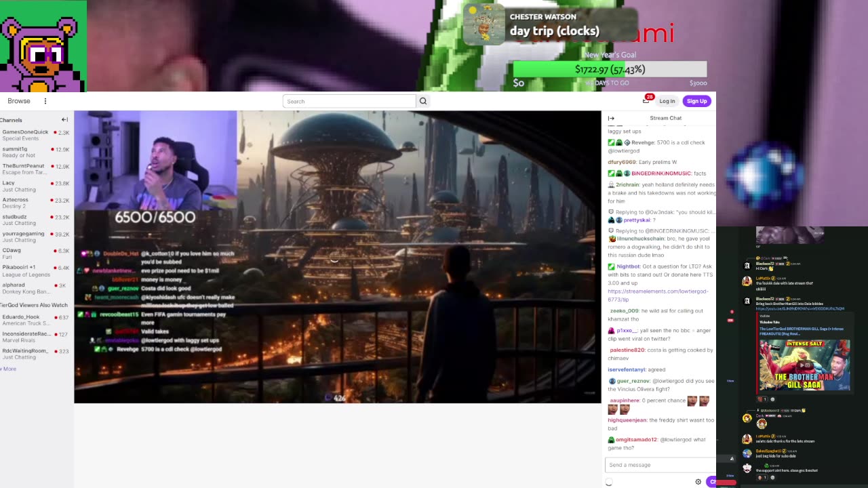Click the Sign Up button
868x488 pixels.
(x=696, y=101)
